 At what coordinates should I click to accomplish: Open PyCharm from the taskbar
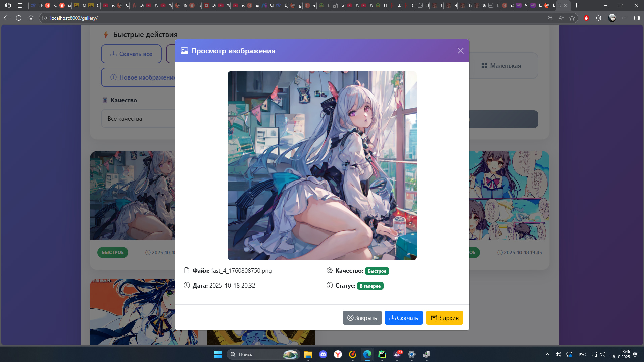(x=382, y=354)
